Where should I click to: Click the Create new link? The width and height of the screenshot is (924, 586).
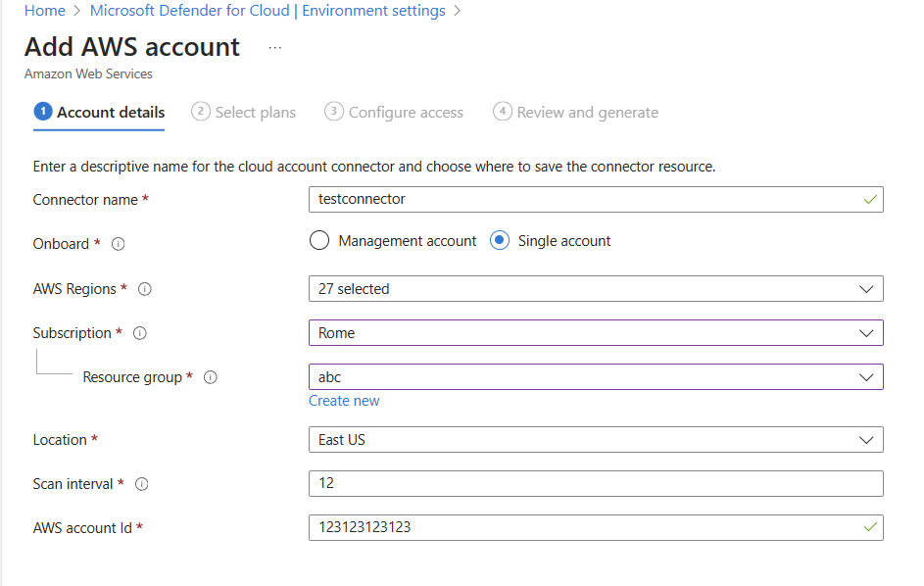[x=344, y=401]
